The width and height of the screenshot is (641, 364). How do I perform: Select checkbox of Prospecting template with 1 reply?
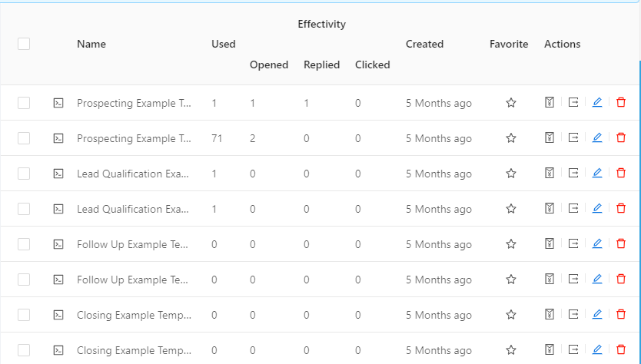[24, 103]
